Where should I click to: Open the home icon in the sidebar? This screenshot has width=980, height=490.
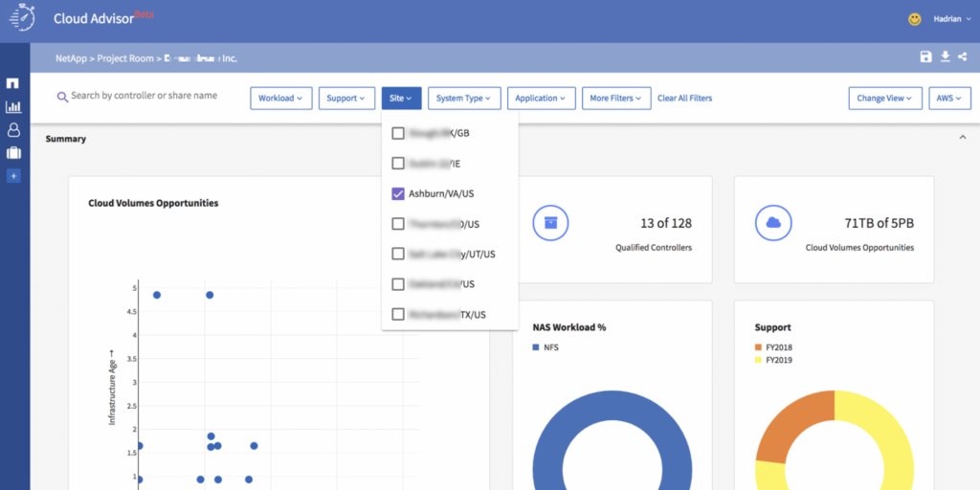12,84
